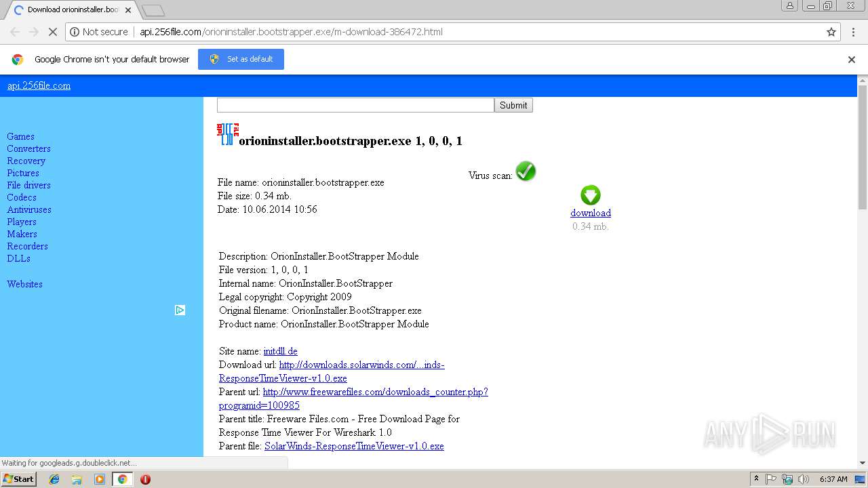Click the Chrome taskbar icon

(x=122, y=479)
